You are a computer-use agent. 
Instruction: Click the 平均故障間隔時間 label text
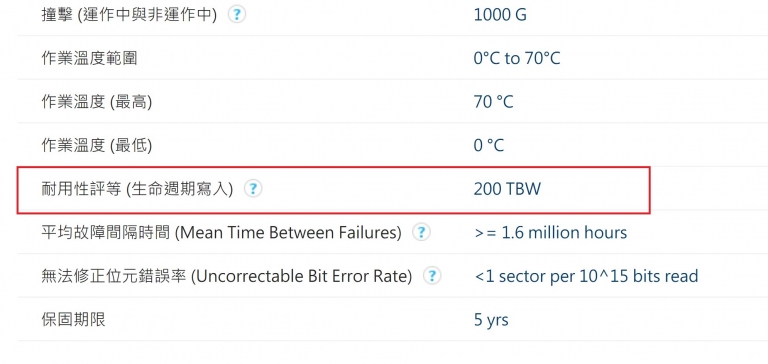(x=105, y=232)
